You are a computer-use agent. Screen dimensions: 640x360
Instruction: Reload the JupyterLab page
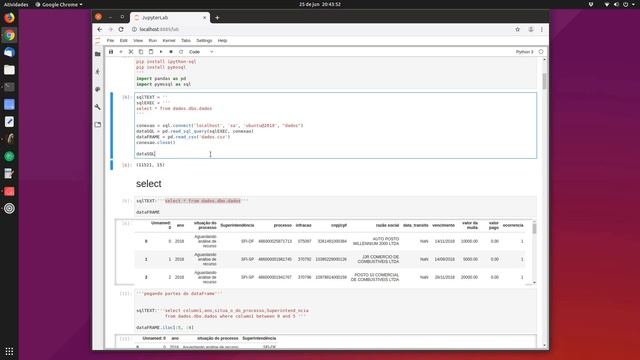121,29
